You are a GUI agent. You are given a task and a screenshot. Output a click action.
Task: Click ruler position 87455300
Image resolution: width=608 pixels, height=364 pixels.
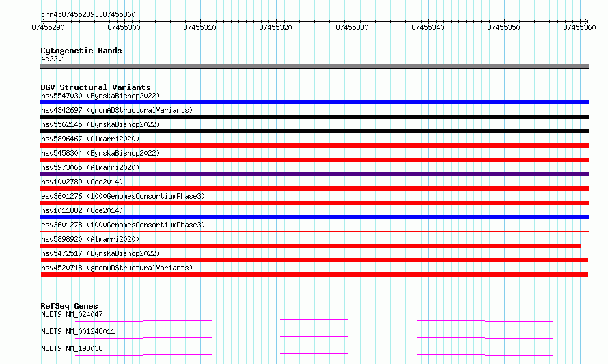point(124,27)
